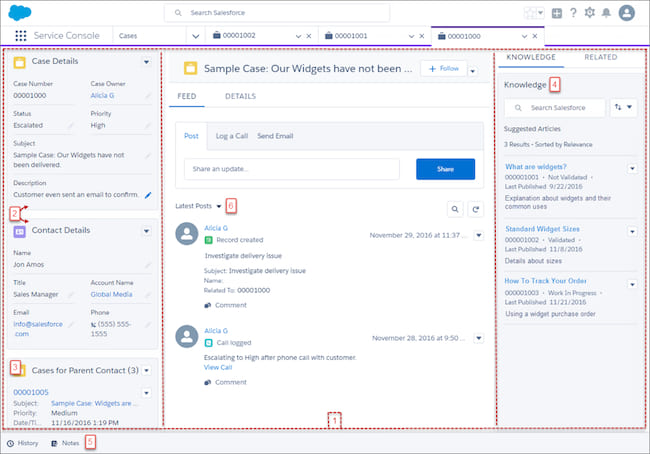Open the Knowledge sort order dropdown
This screenshot has width=650, height=454.
tap(623, 107)
